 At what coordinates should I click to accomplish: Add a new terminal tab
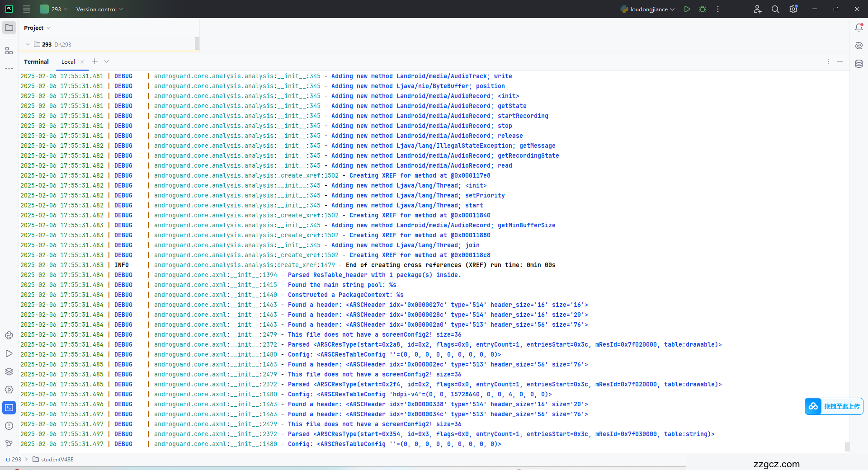[x=94, y=61]
